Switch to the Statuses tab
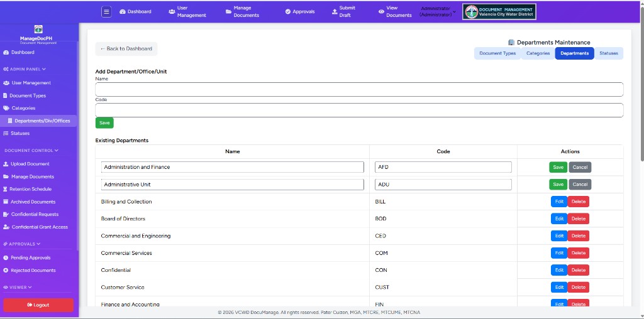The image size is (644, 319). pos(609,53)
